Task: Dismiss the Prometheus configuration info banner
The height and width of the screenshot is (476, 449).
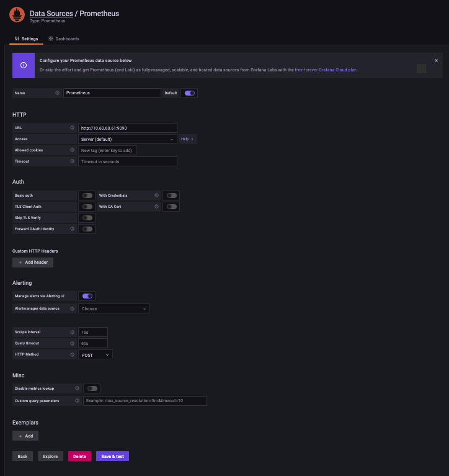Action: point(436,60)
